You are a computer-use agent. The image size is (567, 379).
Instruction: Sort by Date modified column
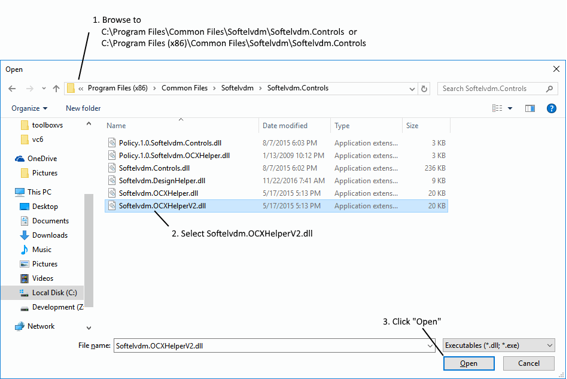point(285,125)
